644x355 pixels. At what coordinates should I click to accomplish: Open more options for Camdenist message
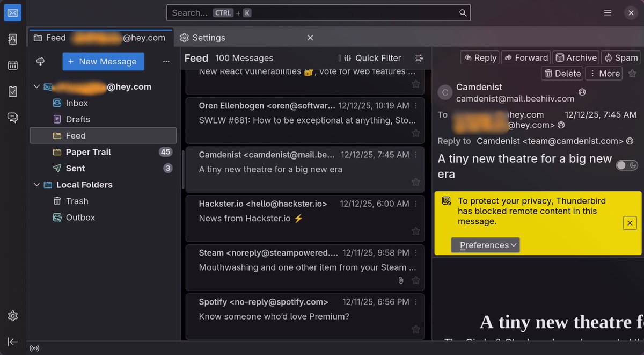click(416, 155)
